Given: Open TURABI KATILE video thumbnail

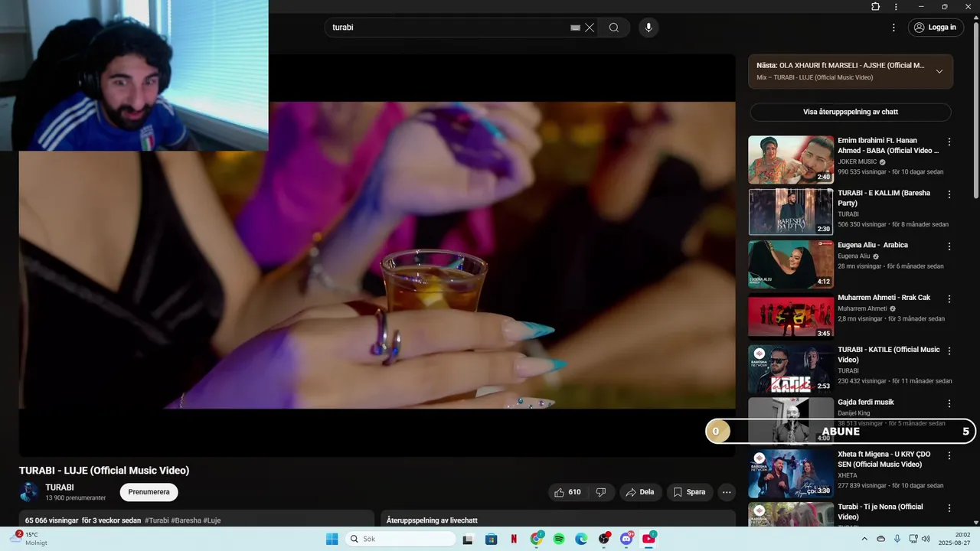Looking at the screenshot, I should click(x=791, y=369).
